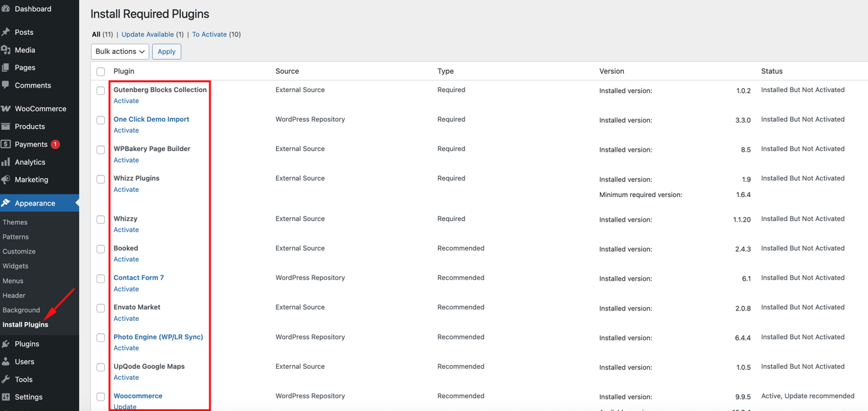Click the 'Active, Update recommended' status text

pyautogui.click(x=808, y=396)
